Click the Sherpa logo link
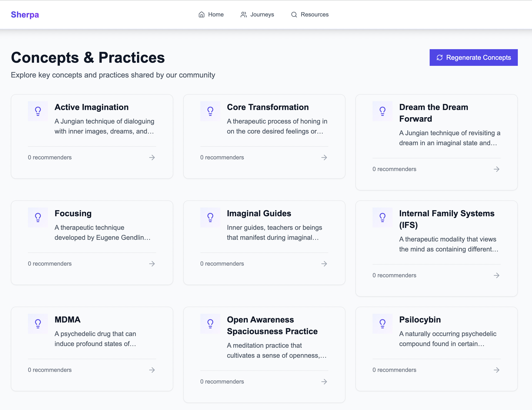The width and height of the screenshot is (532, 410). pos(25,15)
